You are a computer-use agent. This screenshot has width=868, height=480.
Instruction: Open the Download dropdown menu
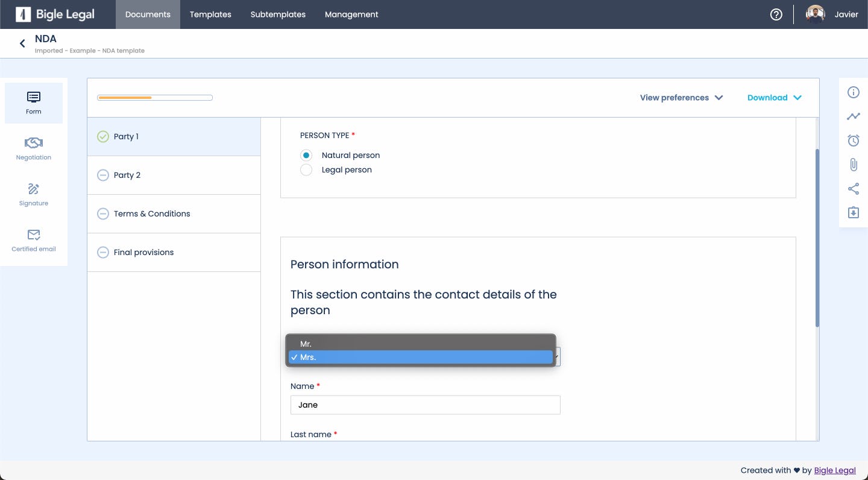(774, 98)
